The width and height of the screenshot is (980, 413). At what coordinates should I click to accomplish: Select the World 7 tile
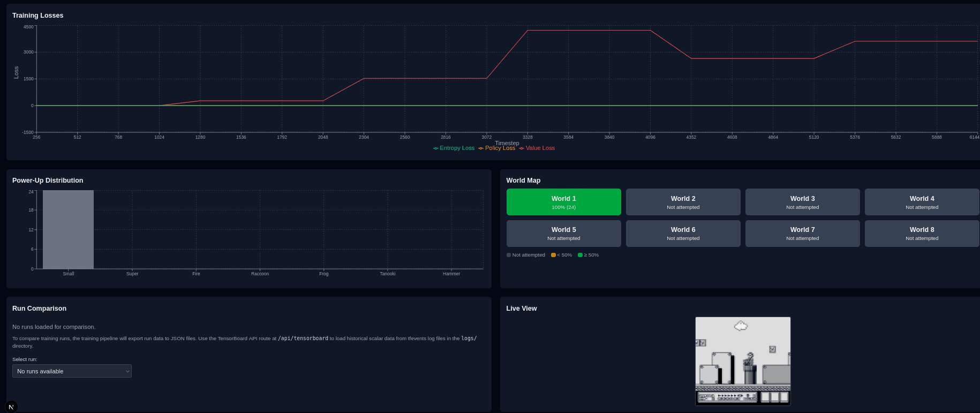click(x=802, y=234)
